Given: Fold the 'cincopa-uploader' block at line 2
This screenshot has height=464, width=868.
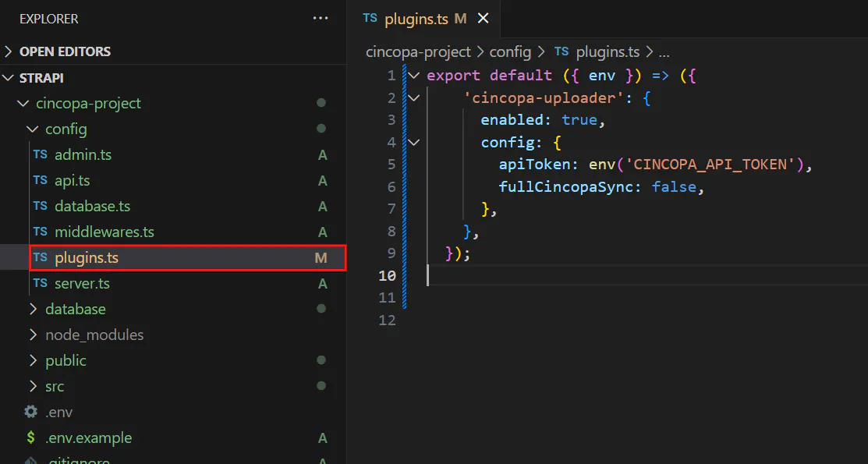Looking at the screenshot, I should (413, 98).
